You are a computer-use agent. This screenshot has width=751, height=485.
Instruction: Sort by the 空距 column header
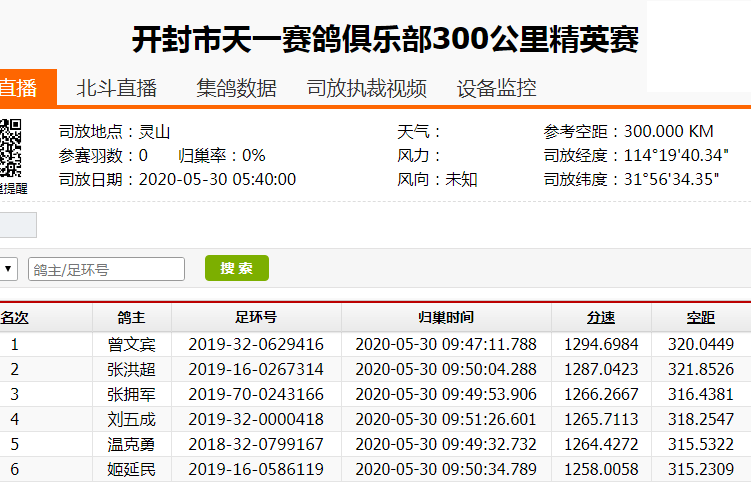(x=701, y=318)
